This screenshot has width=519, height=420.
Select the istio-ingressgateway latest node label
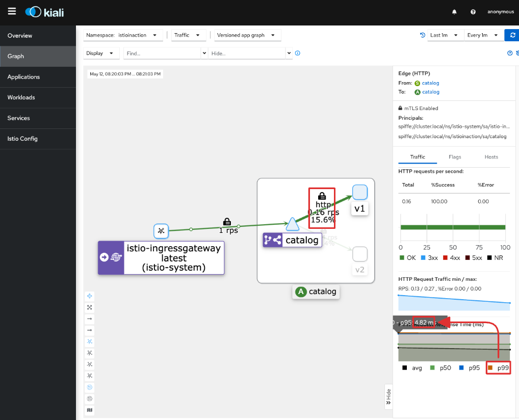[161, 258]
